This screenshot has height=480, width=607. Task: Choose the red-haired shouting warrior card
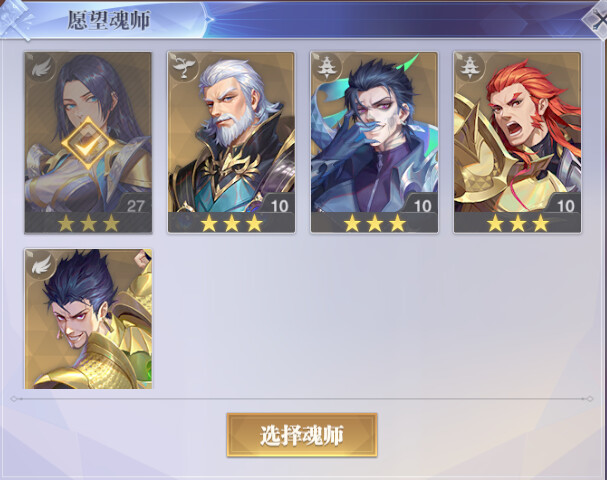(518, 142)
